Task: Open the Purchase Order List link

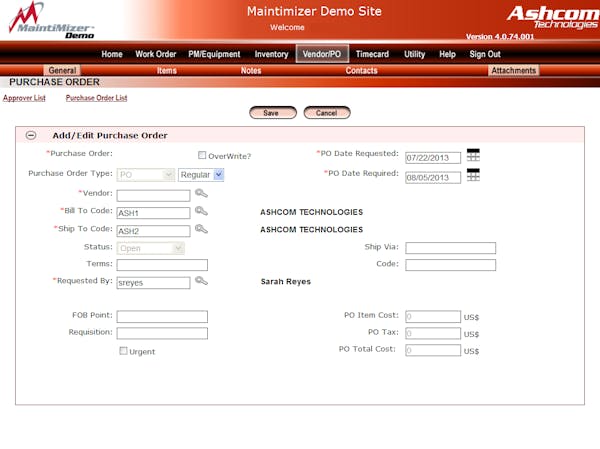Action: 96,98
